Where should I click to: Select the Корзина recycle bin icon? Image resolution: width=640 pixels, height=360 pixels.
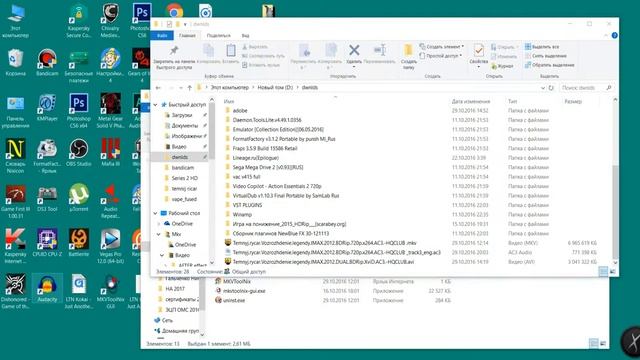click(x=16, y=62)
